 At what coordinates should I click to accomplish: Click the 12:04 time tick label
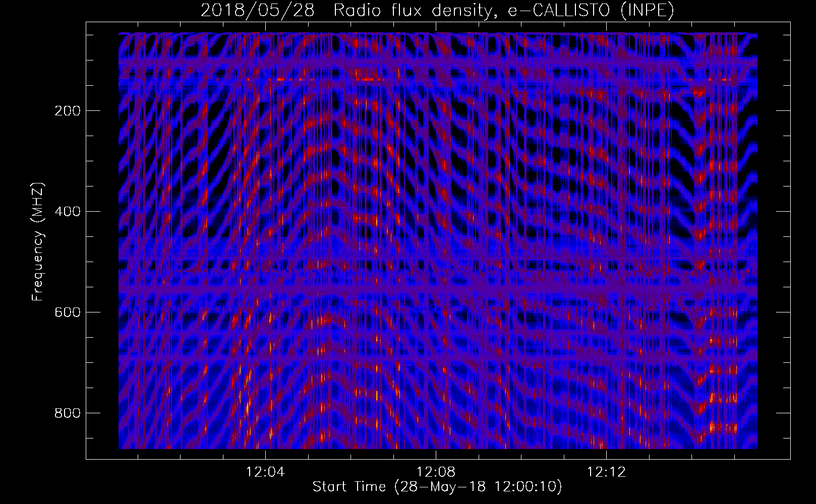pyautogui.click(x=265, y=472)
